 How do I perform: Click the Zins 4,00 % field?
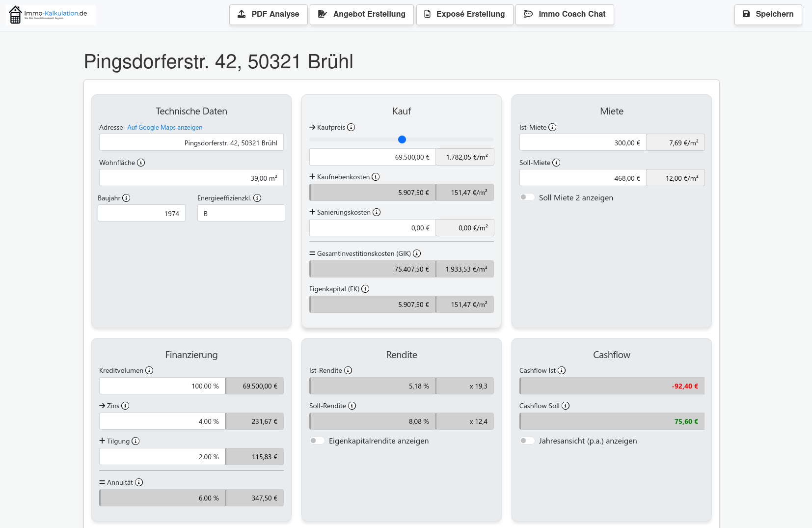[x=162, y=421]
